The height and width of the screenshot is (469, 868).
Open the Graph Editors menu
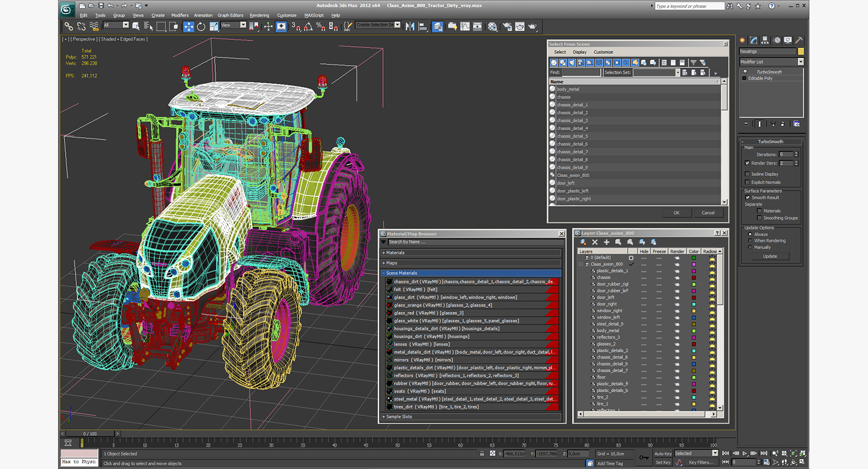pyautogui.click(x=230, y=15)
